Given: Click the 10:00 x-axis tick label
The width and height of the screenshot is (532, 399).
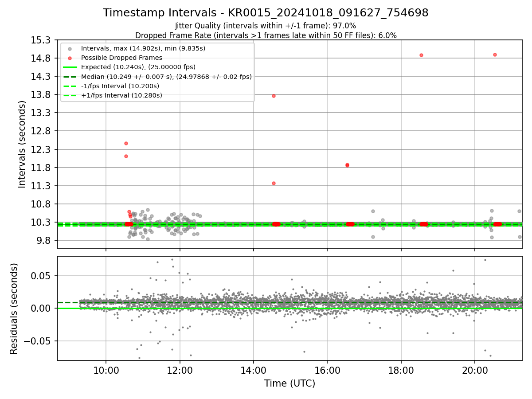Looking at the screenshot, I should click(x=106, y=370).
